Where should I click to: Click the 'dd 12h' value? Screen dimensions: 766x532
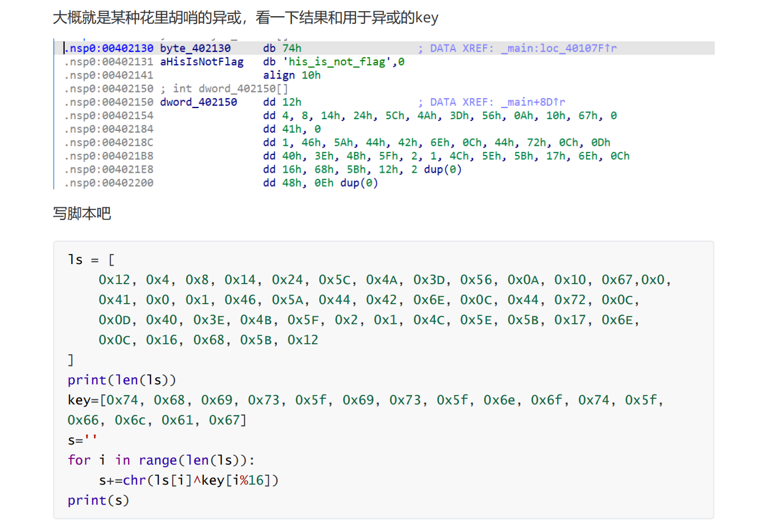[x=282, y=103]
